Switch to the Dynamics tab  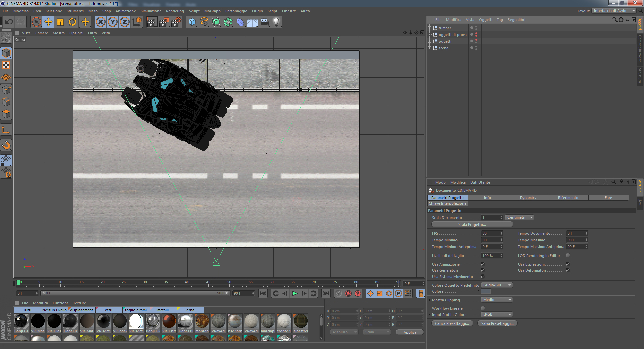pos(528,198)
